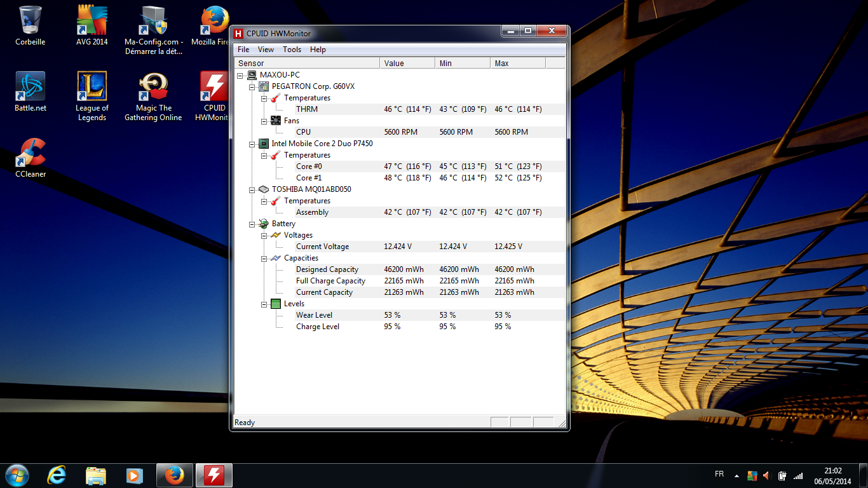Click the Value column header
868x488 pixels.
point(407,63)
